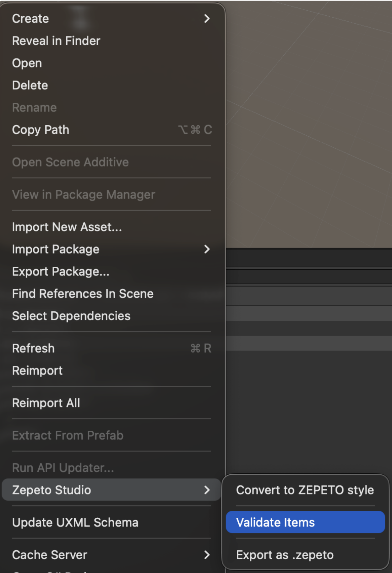Open the Create submenu

111,19
